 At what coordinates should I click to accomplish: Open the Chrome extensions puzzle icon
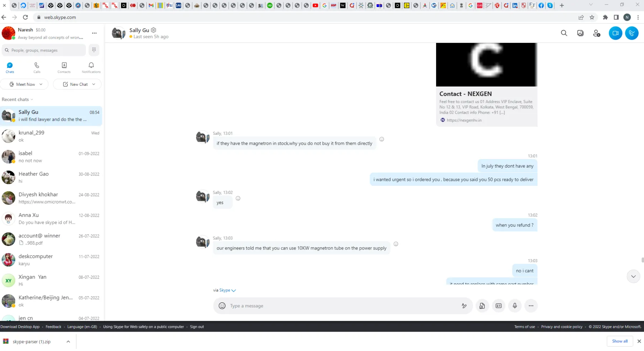tap(605, 17)
